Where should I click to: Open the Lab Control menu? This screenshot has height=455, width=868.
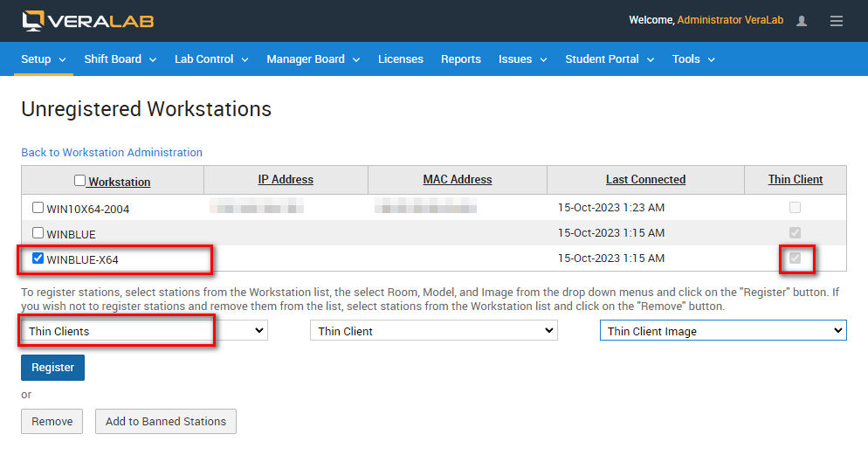coord(211,59)
